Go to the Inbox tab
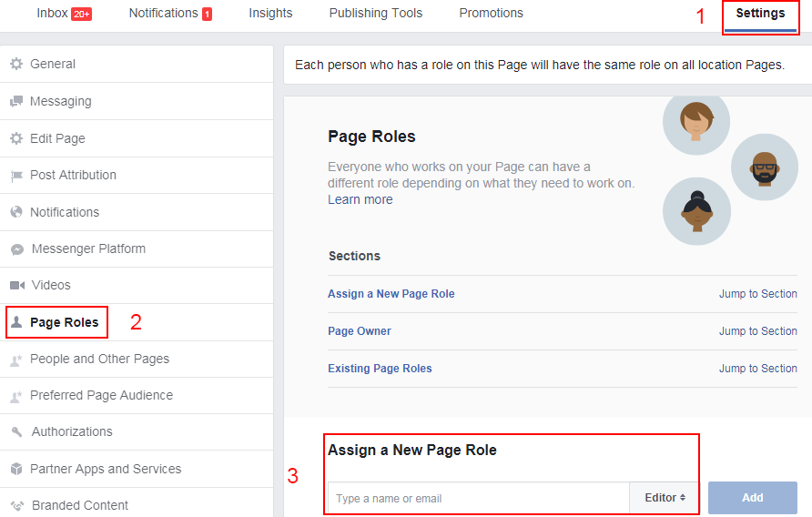 [x=64, y=14]
